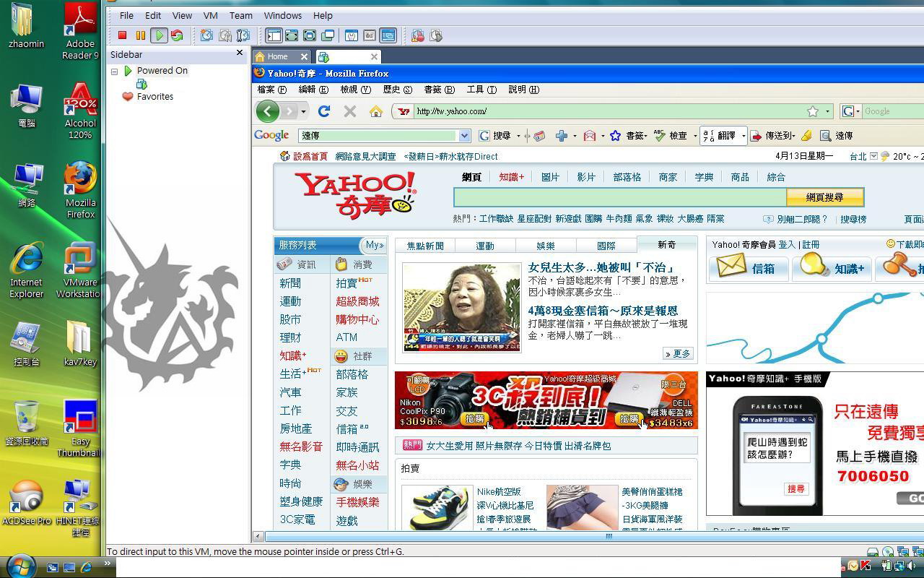924x578 pixels.
Task: Switch to Unity mode via overlapping windows icon
Action: point(328,35)
